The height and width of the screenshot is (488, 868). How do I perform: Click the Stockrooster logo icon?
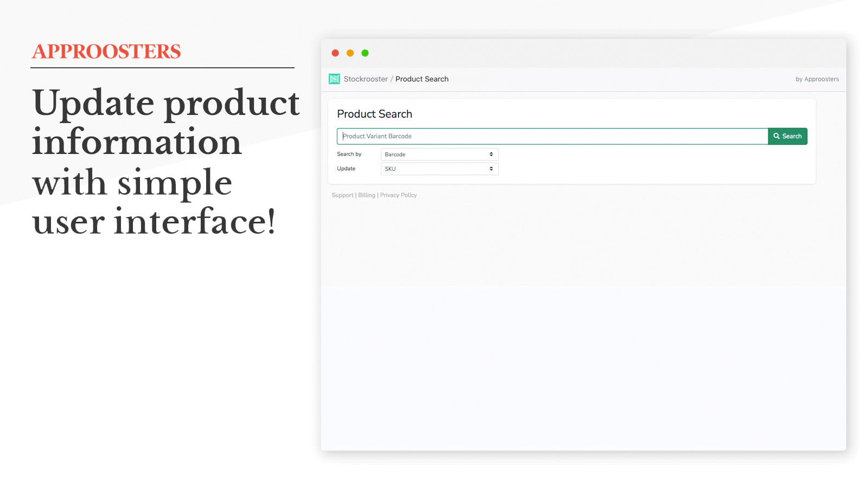(335, 79)
